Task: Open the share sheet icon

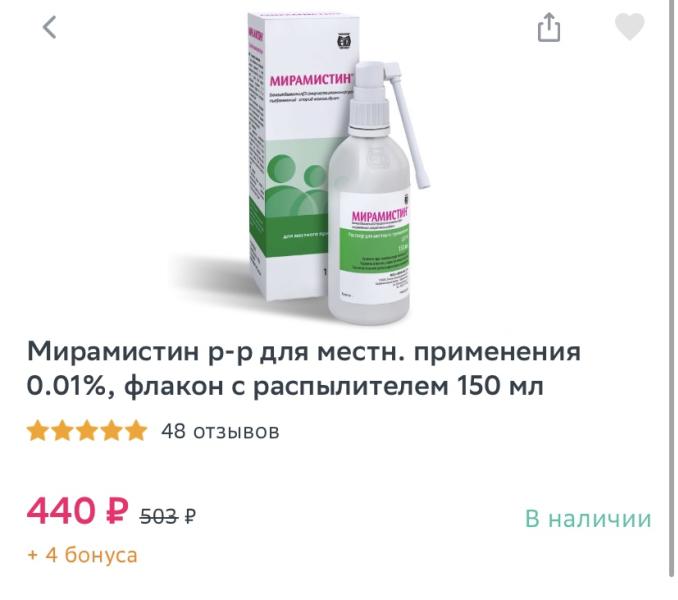Action: 549,27
